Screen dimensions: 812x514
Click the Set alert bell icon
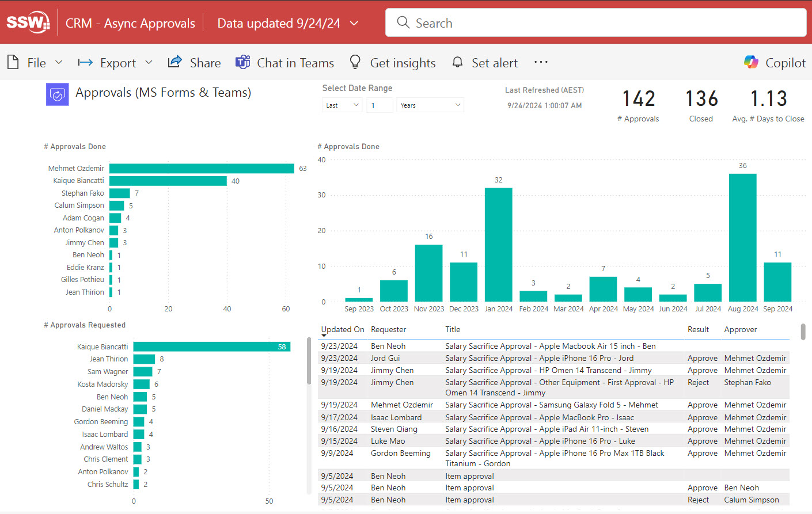click(x=457, y=62)
